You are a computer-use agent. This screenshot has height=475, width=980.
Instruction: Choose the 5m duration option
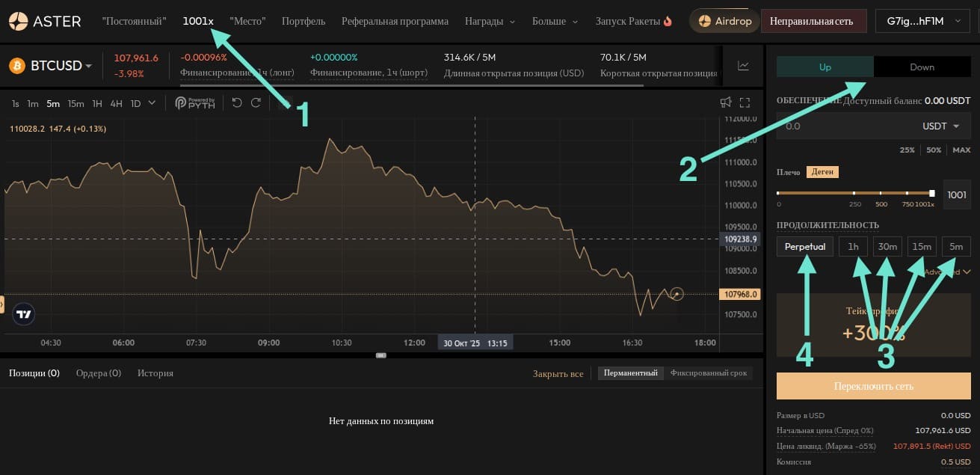[956, 247]
